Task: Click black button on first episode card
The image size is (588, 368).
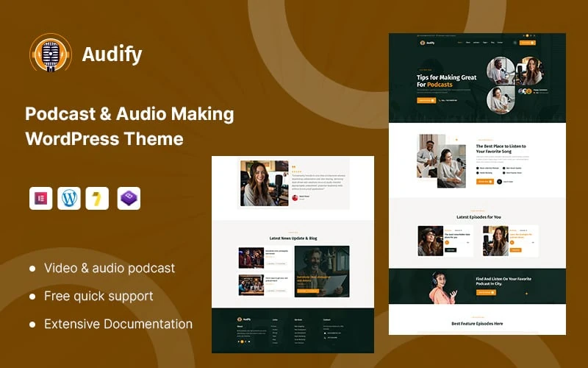Action: (x=451, y=250)
